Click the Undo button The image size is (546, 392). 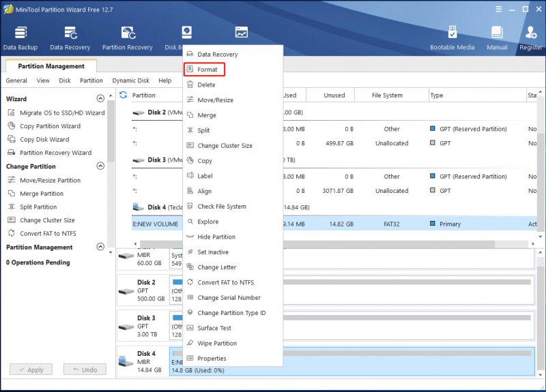point(85,370)
